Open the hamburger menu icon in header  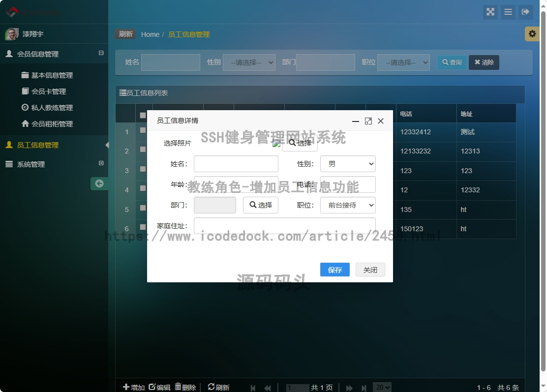point(508,12)
